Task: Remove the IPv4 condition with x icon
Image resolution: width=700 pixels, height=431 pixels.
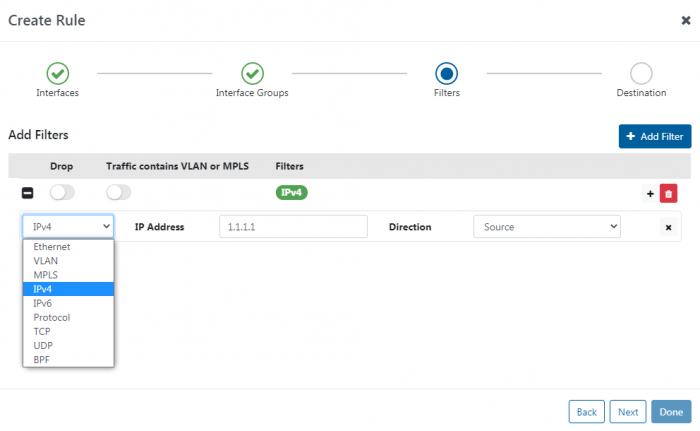Action: 667,227
